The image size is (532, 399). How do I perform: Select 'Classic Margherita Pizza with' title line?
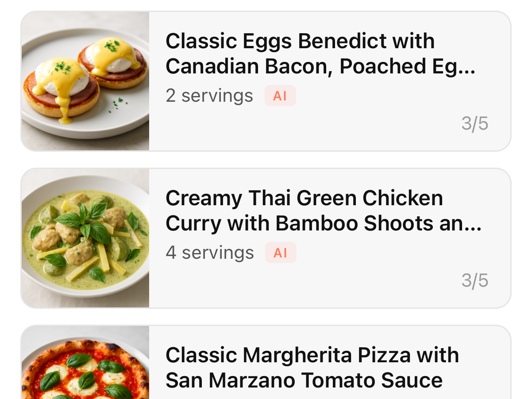point(312,355)
